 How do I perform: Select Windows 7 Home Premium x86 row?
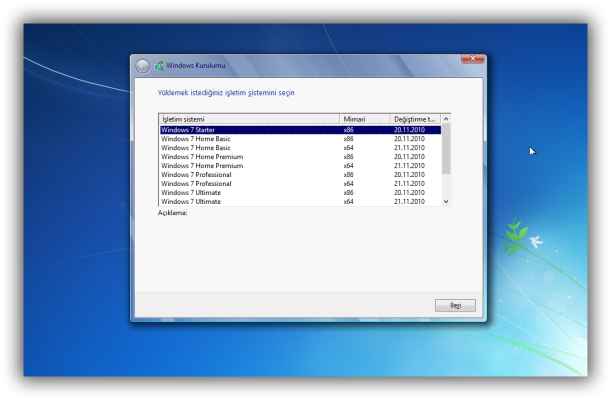click(300, 157)
